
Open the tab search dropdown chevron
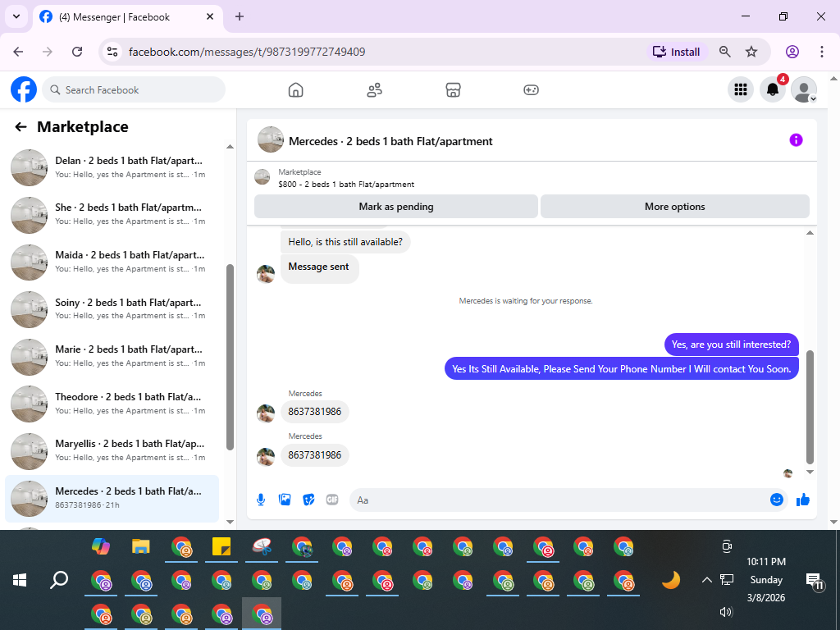(16, 16)
